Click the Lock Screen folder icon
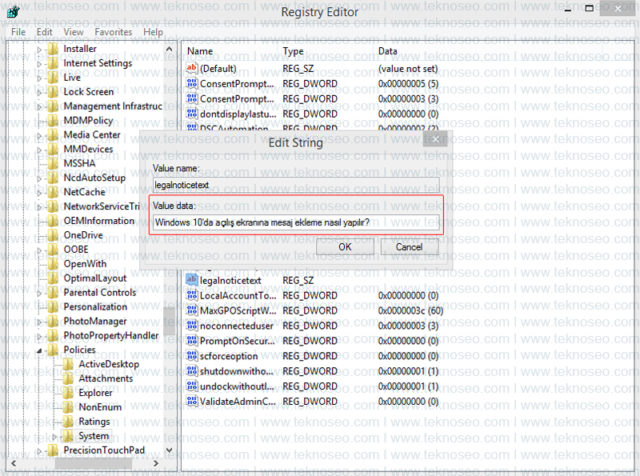640x476 pixels. (53, 92)
